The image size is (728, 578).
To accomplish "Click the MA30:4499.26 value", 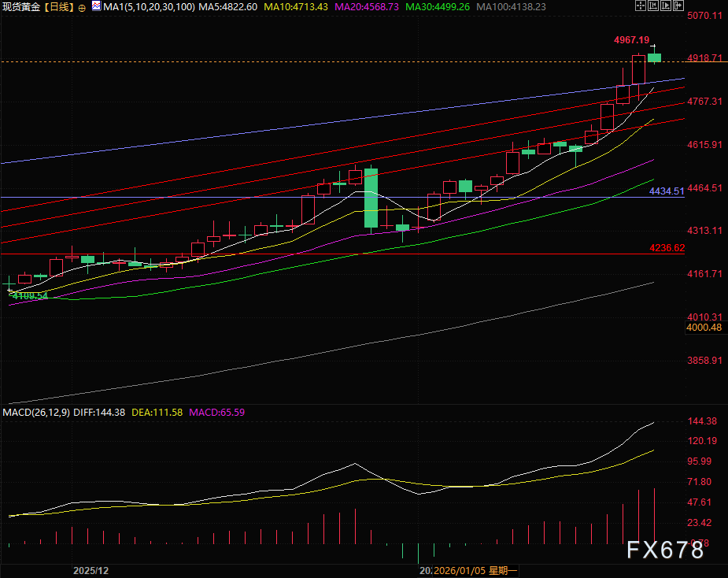I will (x=438, y=7).
